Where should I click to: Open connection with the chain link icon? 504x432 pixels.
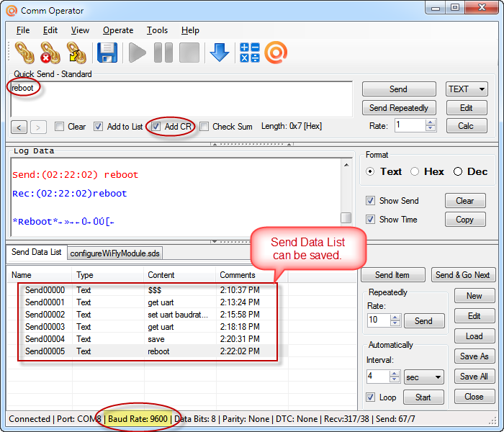[24, 53]
